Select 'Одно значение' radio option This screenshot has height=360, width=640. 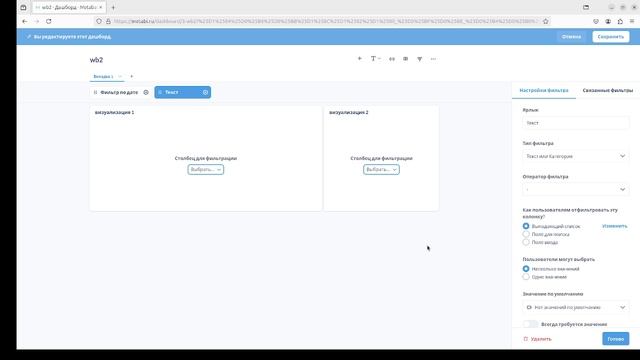[x=526, y=277]
